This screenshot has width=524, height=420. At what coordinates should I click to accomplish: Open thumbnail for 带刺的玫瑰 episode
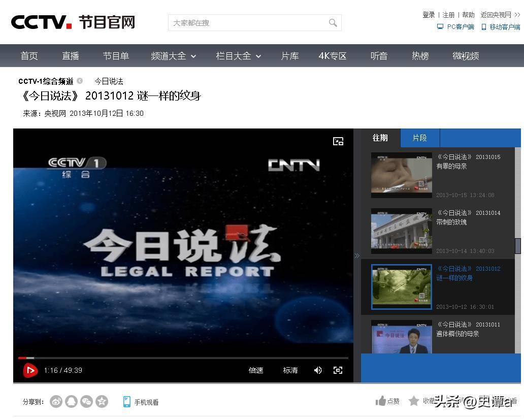tap(401, 231)
